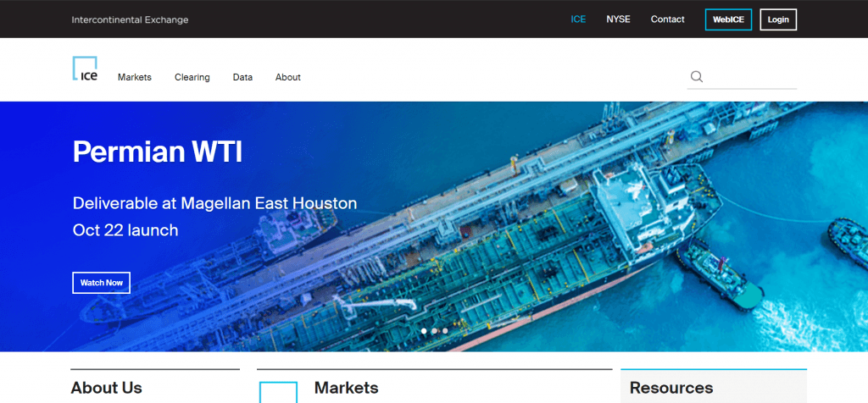Click the About Us section heading
868x403 pixels.
(x=106, y=388)
